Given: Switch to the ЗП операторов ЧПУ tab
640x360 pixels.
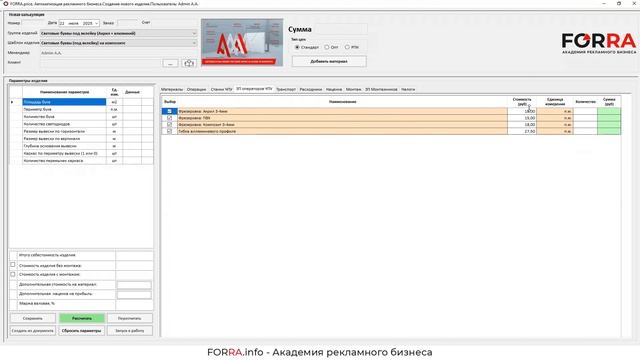Looking at the screenshot, I should pos(254,89).
